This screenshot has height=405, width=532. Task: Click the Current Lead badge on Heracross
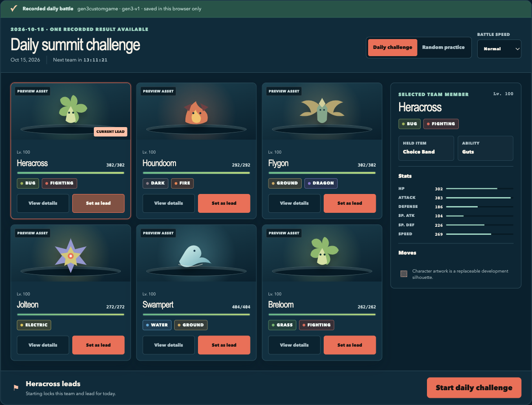tap(110, 132)
